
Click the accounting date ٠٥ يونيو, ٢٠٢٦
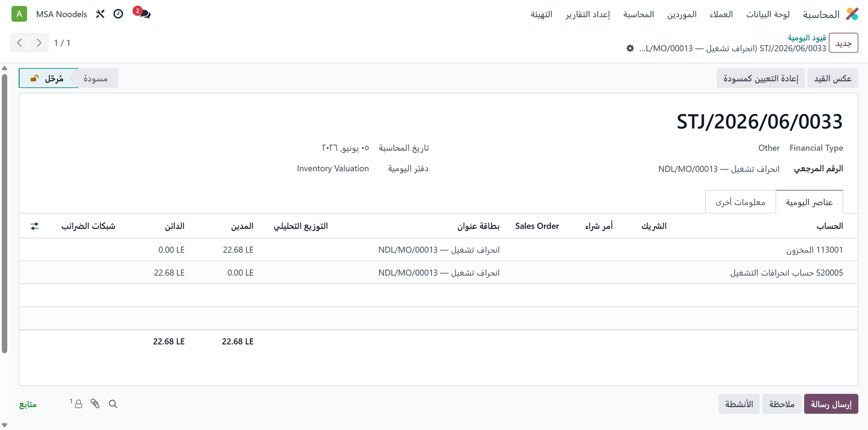click(x=346, y=148)
